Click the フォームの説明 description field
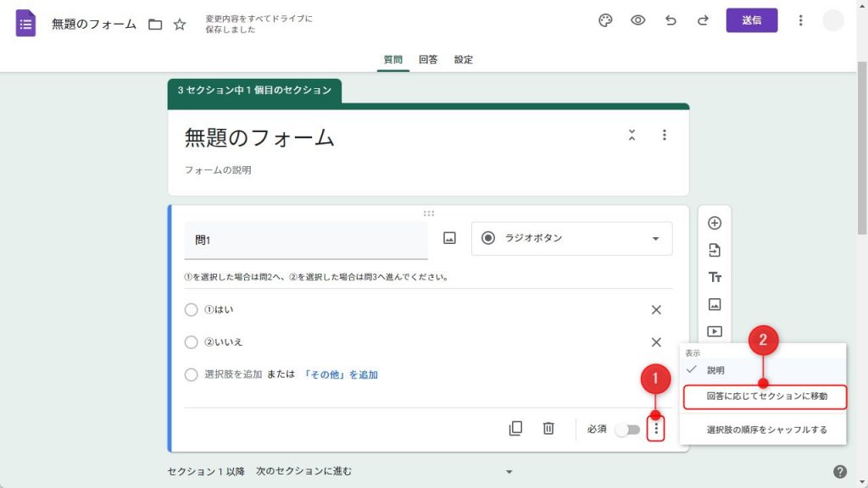Image resolution: width=868 pixels, height=488 pixels. click(x=218, y=170)
